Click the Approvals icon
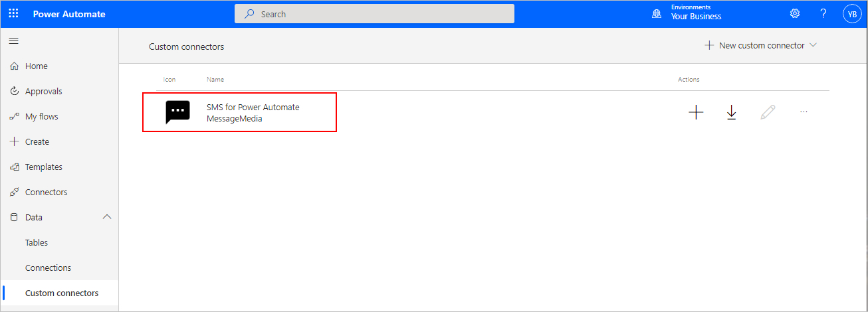The image size is (868, 312). pos(13,92)
